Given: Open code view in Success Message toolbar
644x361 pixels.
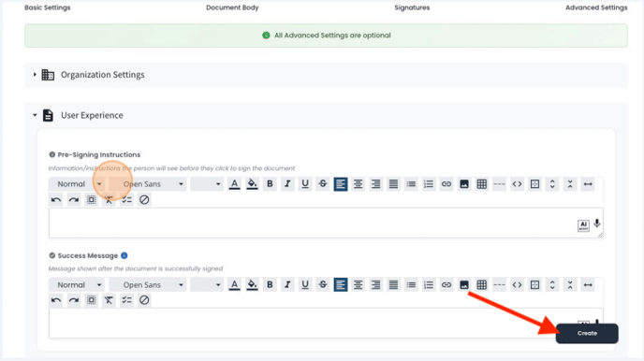Looking at the screenshot, I should tap(517, 284).
